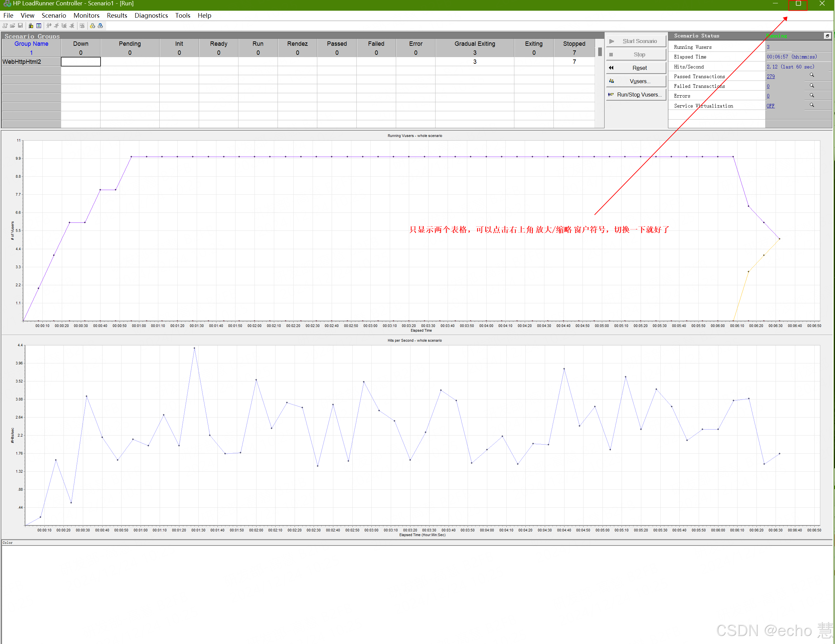Screen dimensions: 835x644
Task: Open the Scenario menu
Action: click(x=53, y=16)
